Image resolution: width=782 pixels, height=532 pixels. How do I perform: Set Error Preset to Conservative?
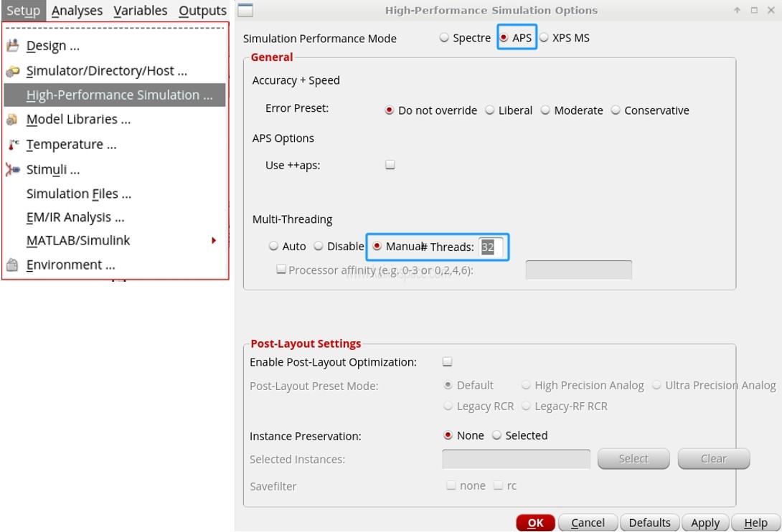click(616, 110)
